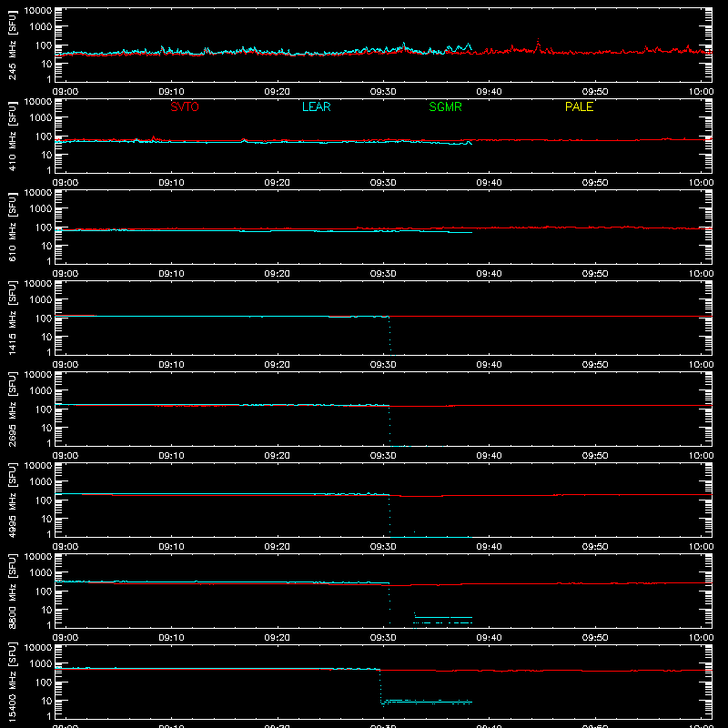Image resolution: width=728 pixels, height=728 pixels.
Task: Click the 10 y-axis value of 1415 MHz plot
Action: (46, 337)
